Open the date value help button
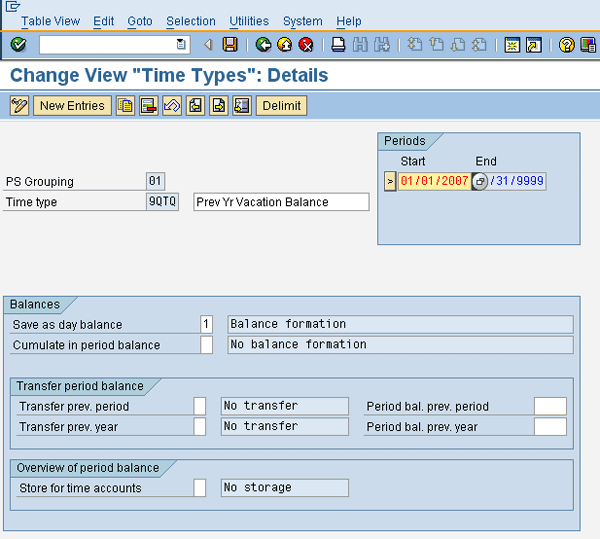Screen dimensions: 600x539 (x=479, y=181)
